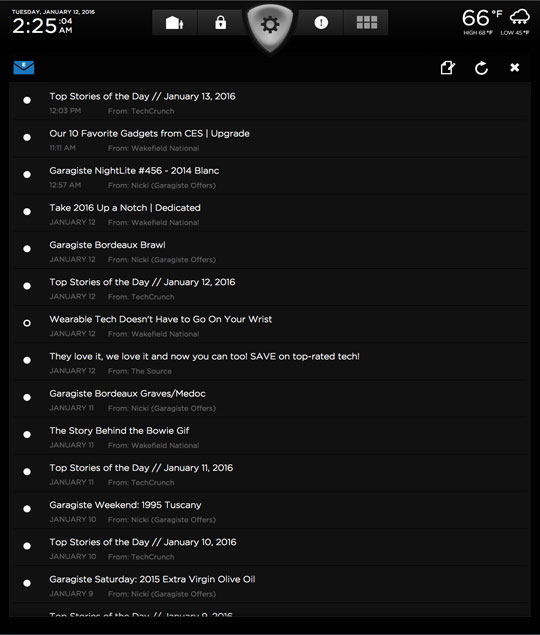Close the email panel

point(514,67)
